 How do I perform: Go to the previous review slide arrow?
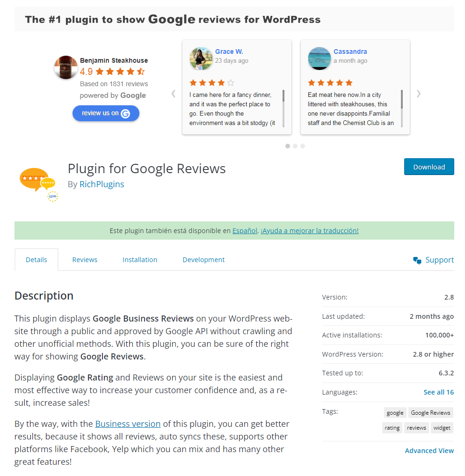click(173, 94)
